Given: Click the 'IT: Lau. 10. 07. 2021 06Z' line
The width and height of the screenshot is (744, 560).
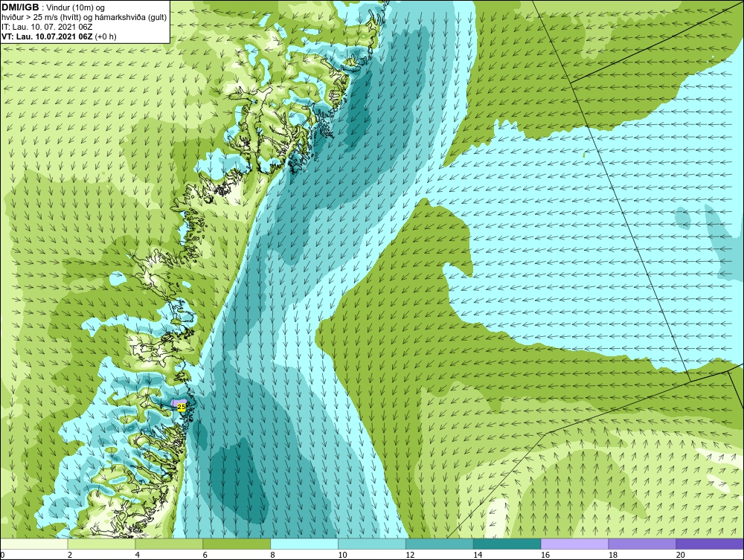Looking at the screenshot, I should click(x=47, y=27).
